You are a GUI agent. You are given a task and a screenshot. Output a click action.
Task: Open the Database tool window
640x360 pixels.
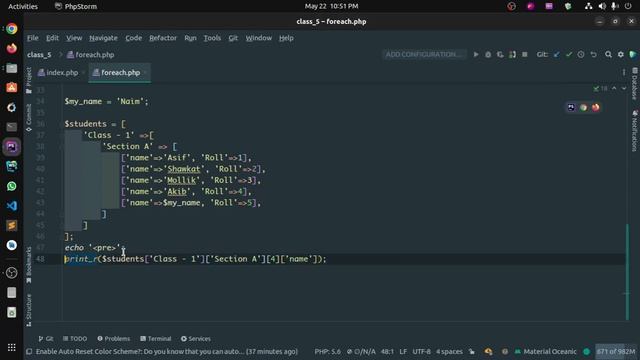(x=635, y=84)
